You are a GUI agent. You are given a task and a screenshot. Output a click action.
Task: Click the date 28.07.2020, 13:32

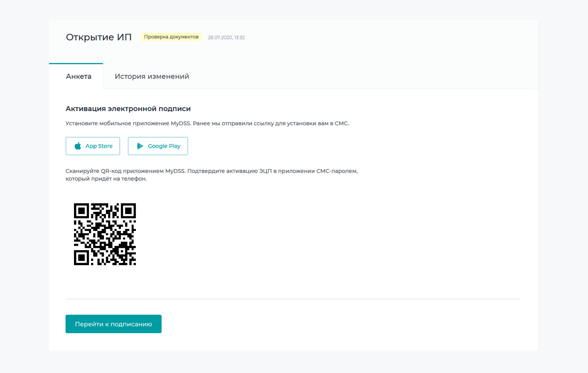(226, 37)
